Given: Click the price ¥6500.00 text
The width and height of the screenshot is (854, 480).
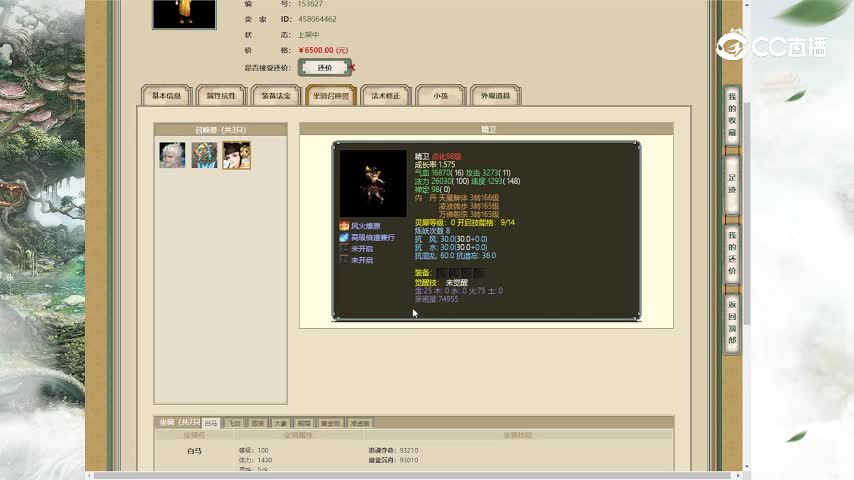Looking at the screenshot, I should pyautogui.click(x=324, y=50).
